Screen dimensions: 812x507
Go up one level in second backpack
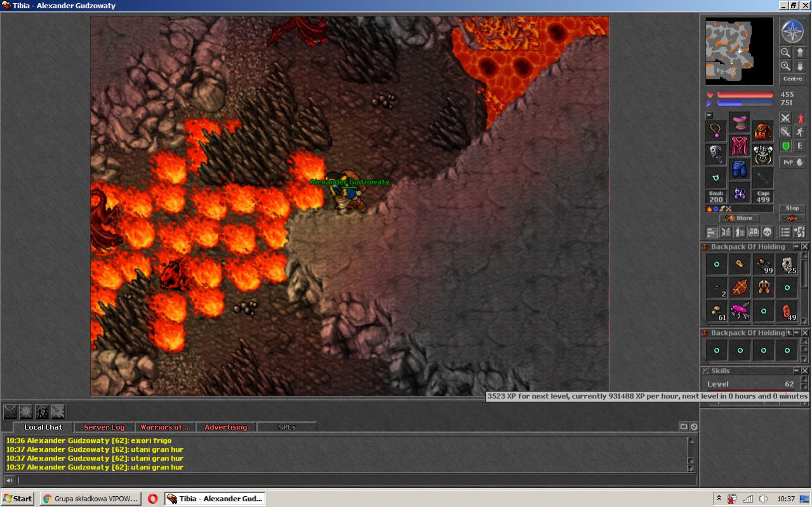[789, 333]
